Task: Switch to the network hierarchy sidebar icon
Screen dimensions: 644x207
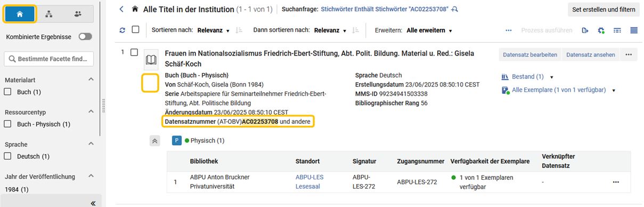Action: click(x=49, y=14)
